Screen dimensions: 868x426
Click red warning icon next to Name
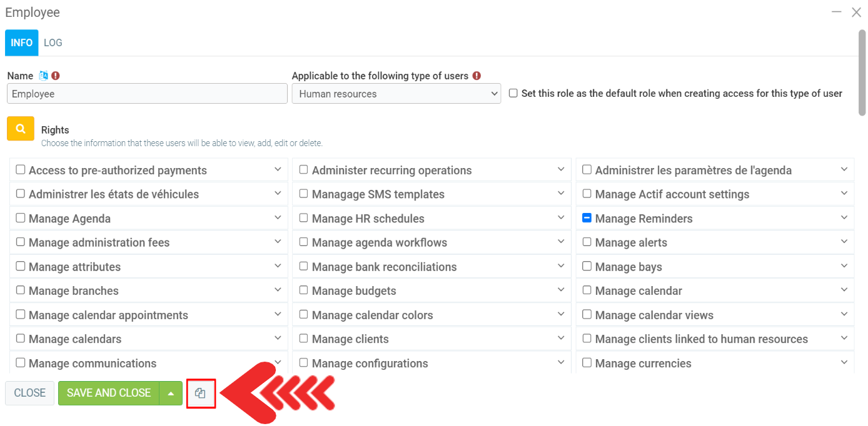pyautogui.click(x=56, y=76)
